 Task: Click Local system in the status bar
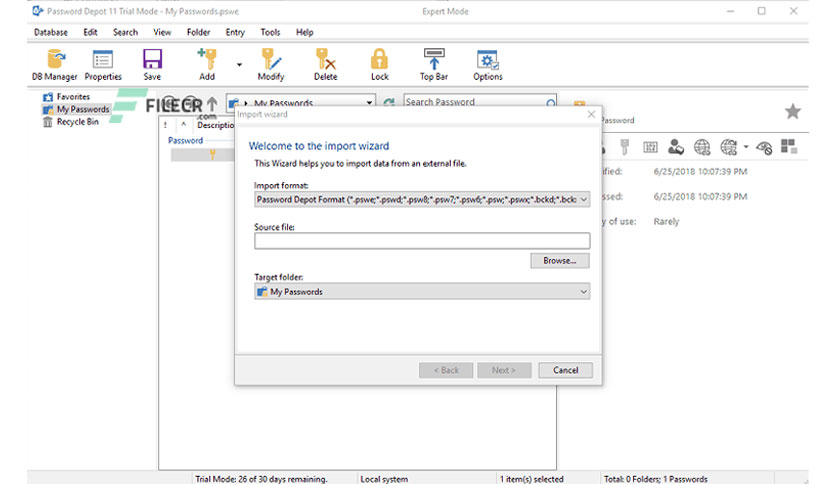(x=384, y=479)
